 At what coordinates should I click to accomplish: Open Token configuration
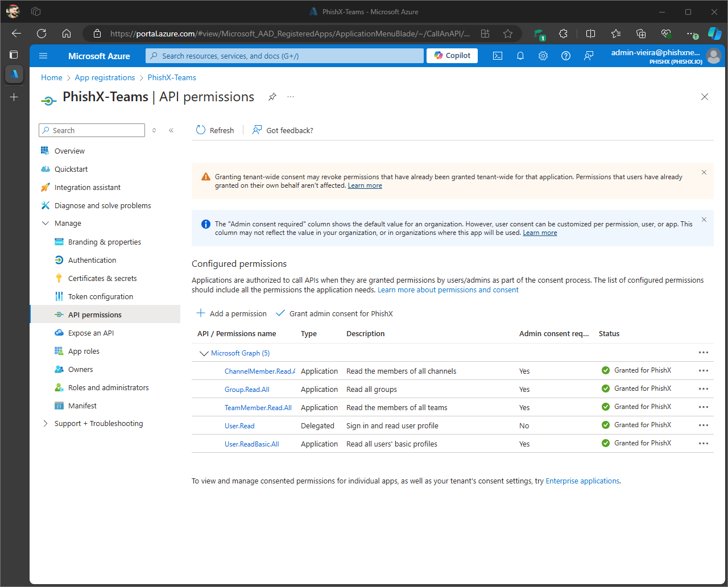[101, 296]
